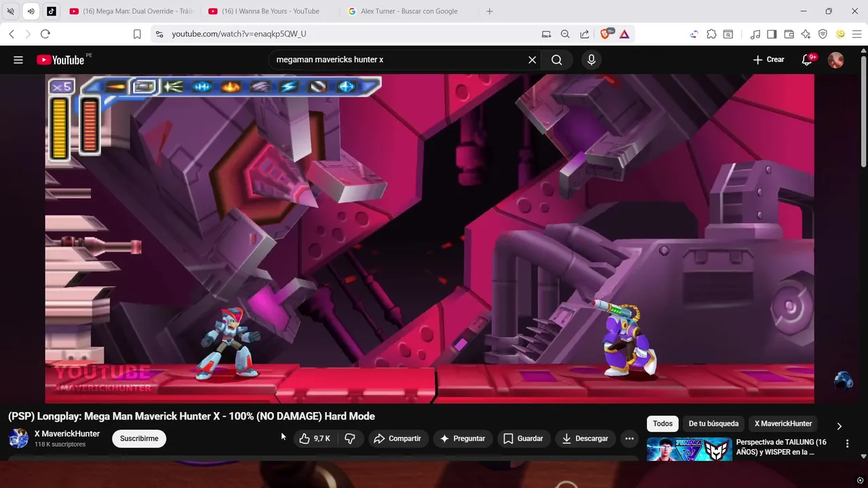Click the multicolor ring icon left of extensions
Viewport: 868px width, 488px height.
click(x=694, y=34)
